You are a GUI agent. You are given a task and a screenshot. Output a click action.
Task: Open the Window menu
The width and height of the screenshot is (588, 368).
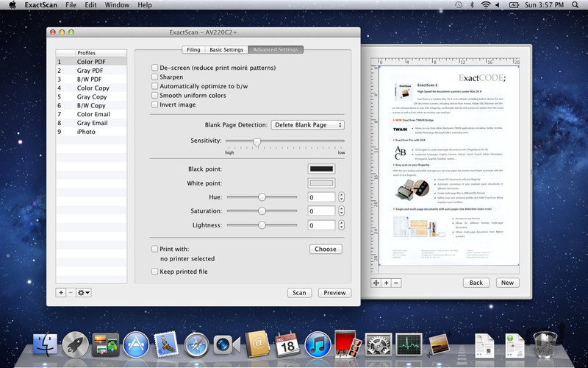pos(116,5)
